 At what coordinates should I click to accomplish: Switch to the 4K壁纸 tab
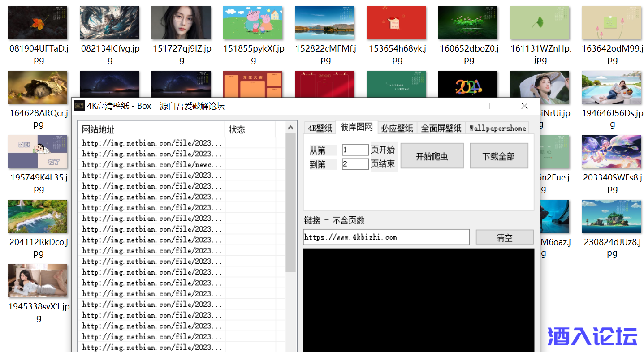point(320,128)
